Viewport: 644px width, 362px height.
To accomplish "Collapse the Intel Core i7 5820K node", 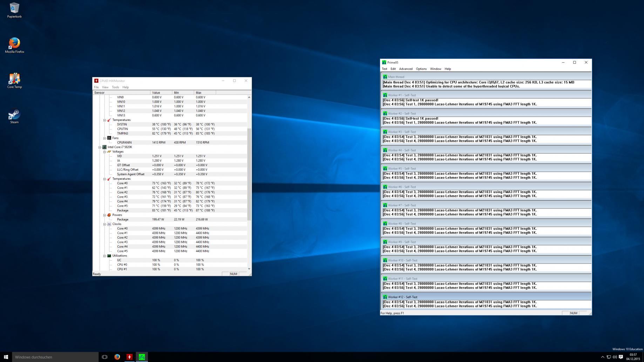I will coord(100,147).
